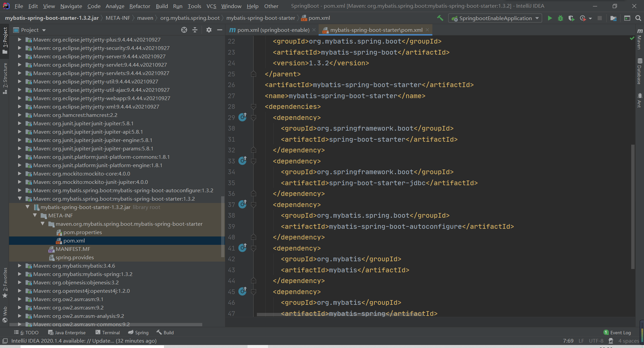This screenshot has width=644, height=348.
Task: Run with coverage icon
Action: click(x=571, y=18)
